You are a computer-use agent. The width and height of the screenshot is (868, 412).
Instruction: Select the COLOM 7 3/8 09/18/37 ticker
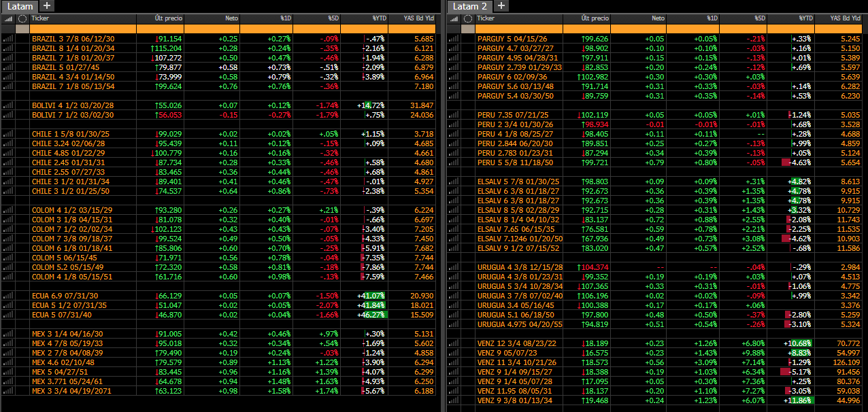click(x=72, y=239)
